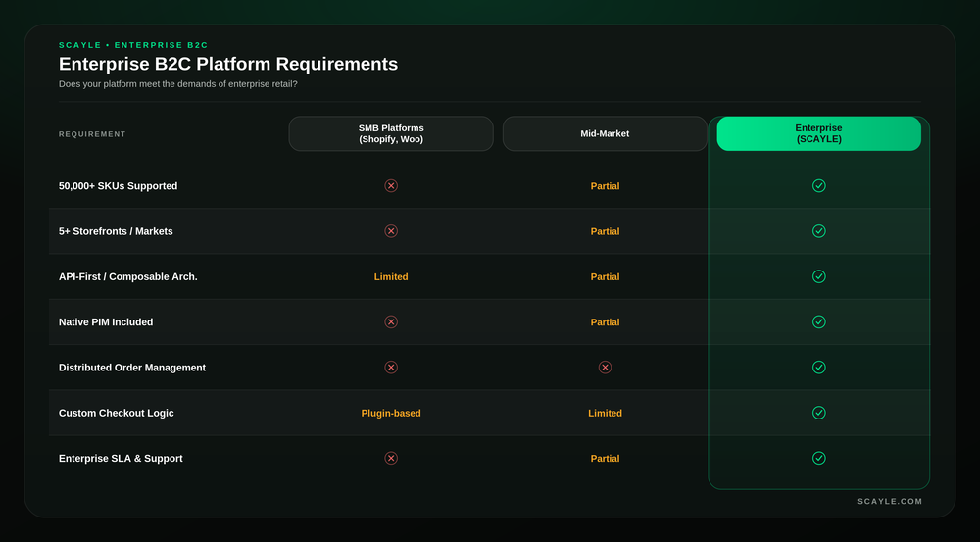Screen dimensions: 980x542
Task: Click the red X for 5+ Storefronts under SMB Platforms
Action: pos(391,231)
